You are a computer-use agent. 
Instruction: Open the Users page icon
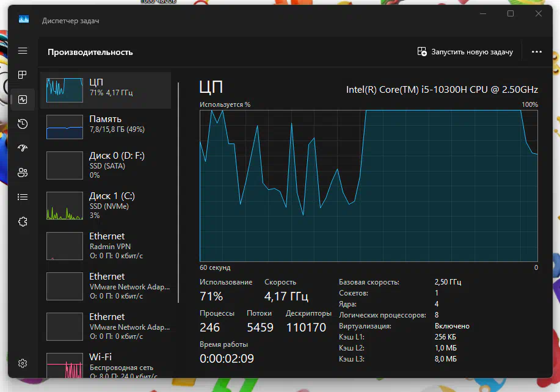(x=23, y=172)
